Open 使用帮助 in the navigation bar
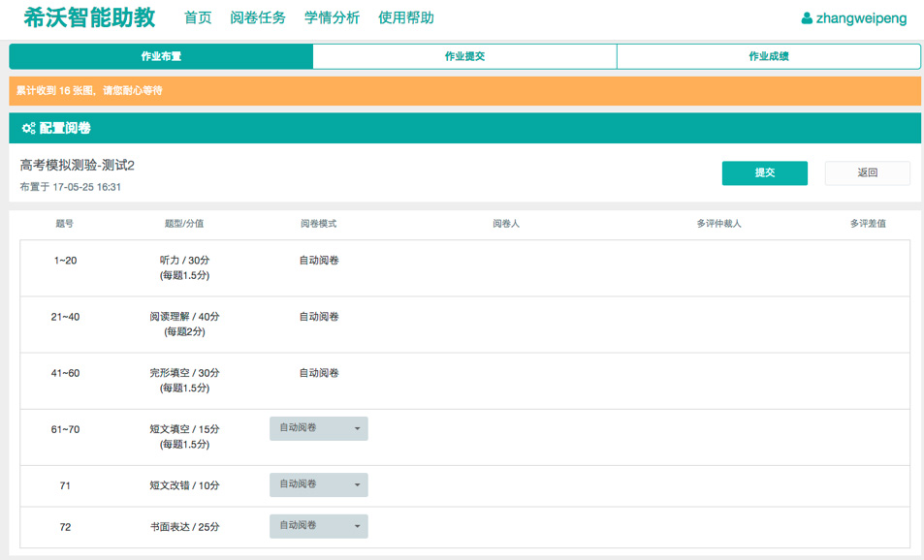This screenshot has width=924, height=560. (x=406, y=18)
